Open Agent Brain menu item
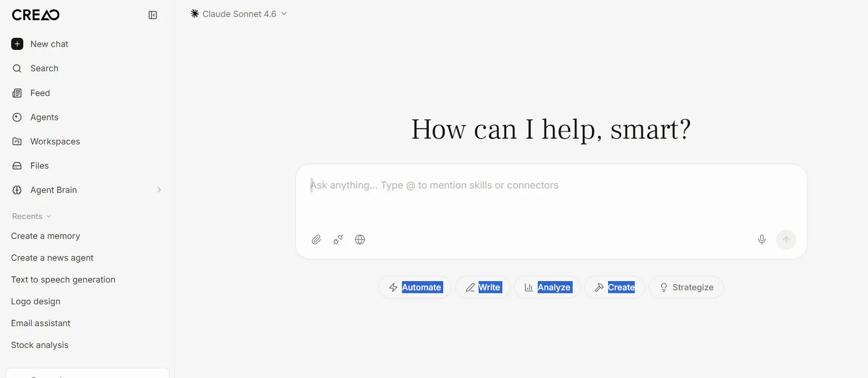This screenshot has width=868, height=378. (x=87, y=190)
